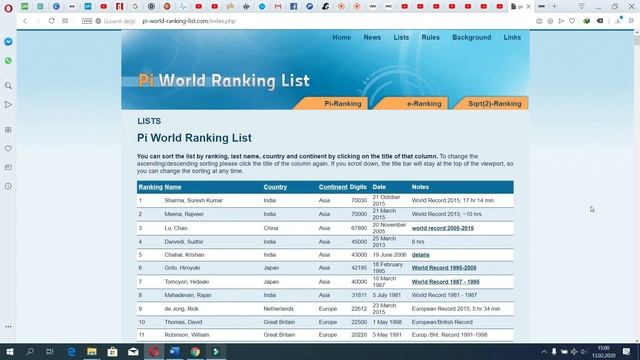Viewport: 640px width, 360px height.
Task: Open the tab search menu icon
Action: (582, 6)
